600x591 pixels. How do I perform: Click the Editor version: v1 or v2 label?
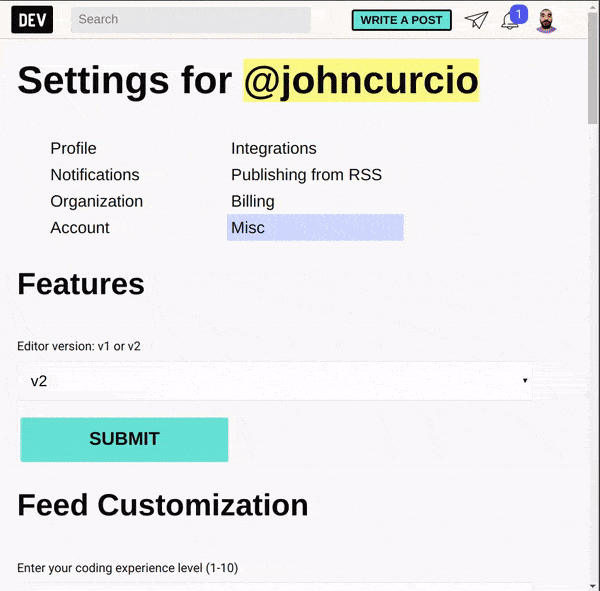tap(79, 346)
